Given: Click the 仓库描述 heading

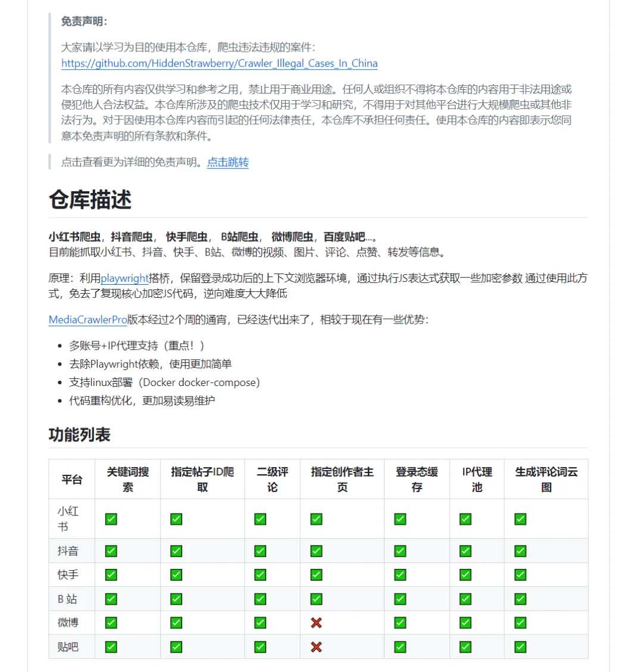Looking at the screenshot, I should point(90,200).
